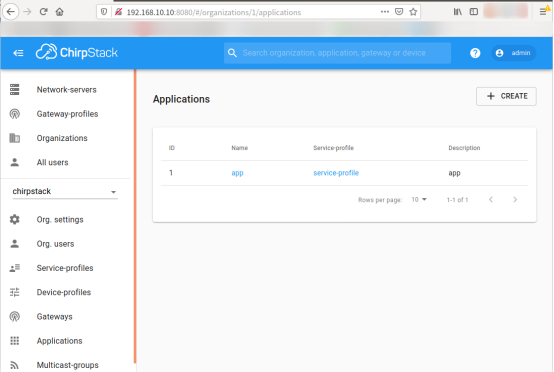Screen dimensions: 554x372
Task: Go to the browser home page icon
Action: click(x=60, y=12)
